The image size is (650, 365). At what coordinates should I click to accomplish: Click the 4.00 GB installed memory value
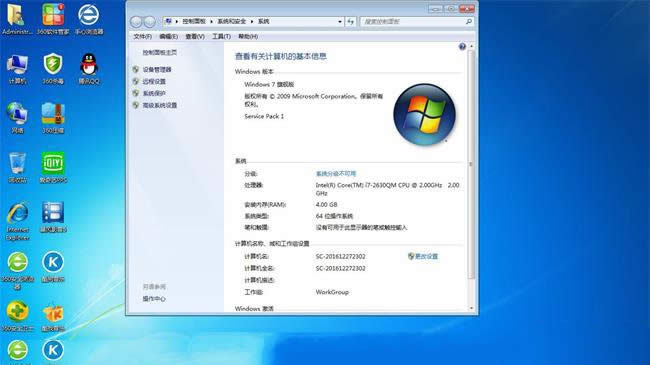(x=326, y=205)
